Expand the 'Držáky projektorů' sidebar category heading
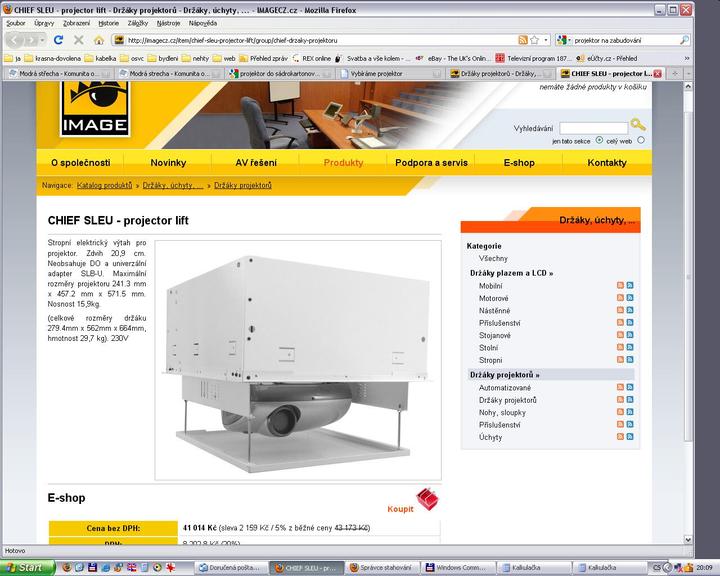 [508, 375]
